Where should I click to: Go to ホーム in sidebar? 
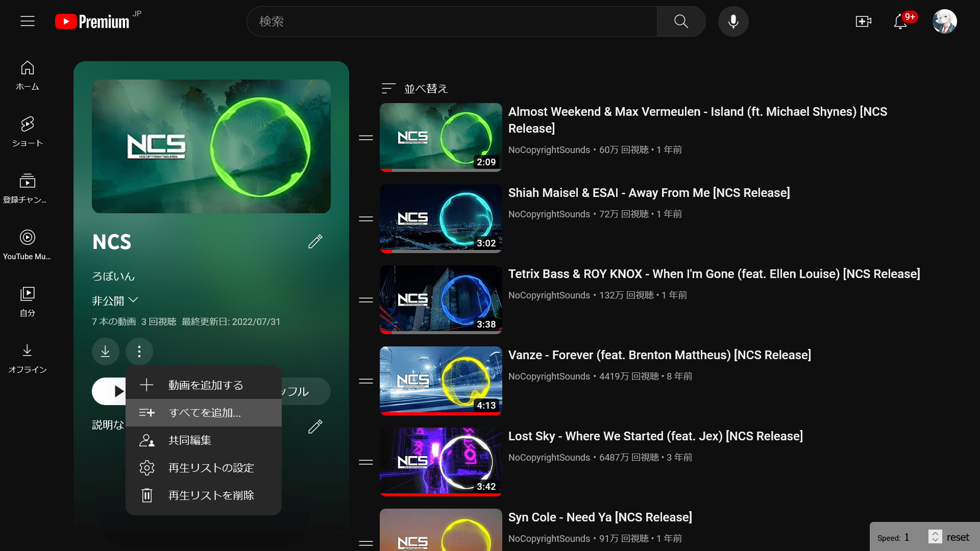(x=28, y=76)
